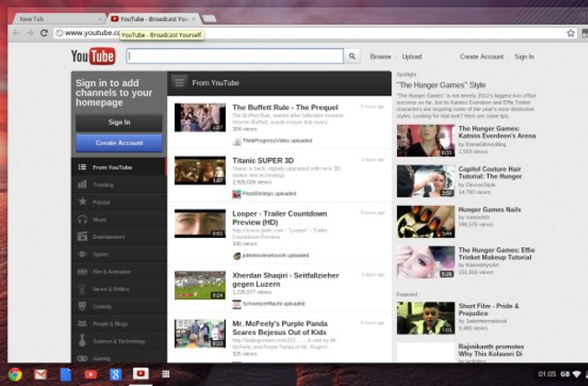
Task: Click the GB keyboard layout indicator
Action: pyautogui.click(x=565, y=374)
